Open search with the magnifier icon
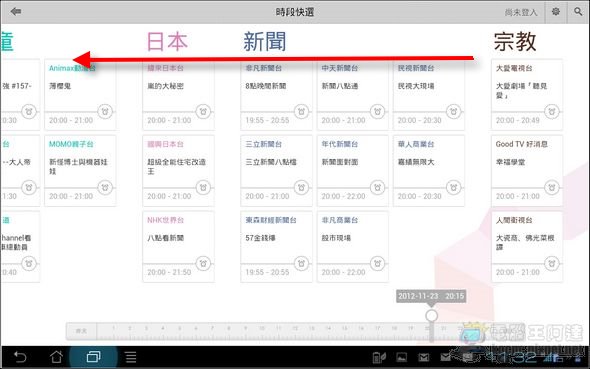 coord(578,12)
